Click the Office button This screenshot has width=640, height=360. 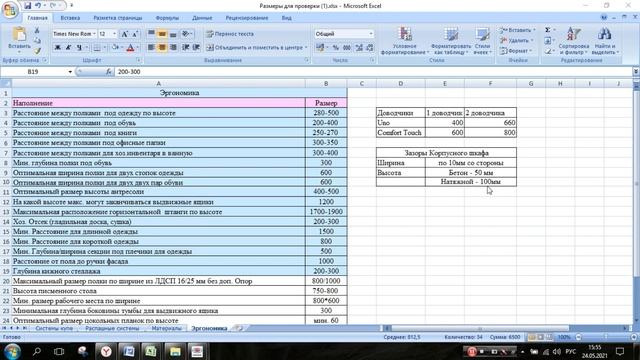pyautogui.click(x=9, y=9)
